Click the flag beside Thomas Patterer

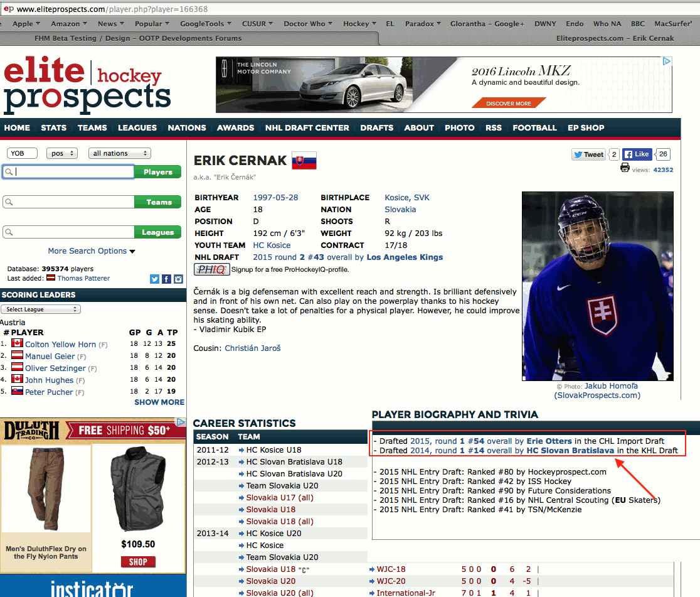51,277
